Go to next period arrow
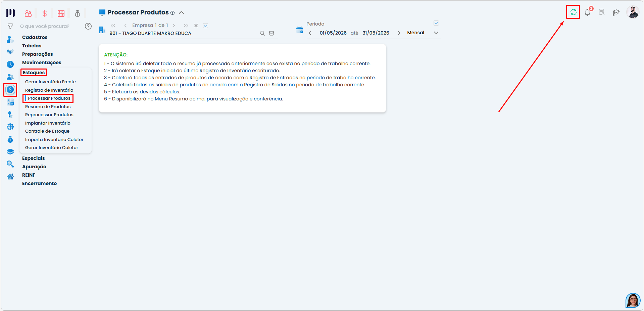Screen dimensions: 644x311 (399, 33)
